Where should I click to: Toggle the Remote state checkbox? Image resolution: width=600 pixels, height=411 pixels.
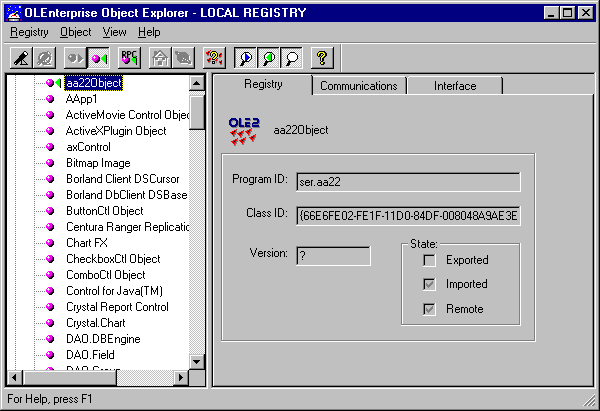coord(429,309)
